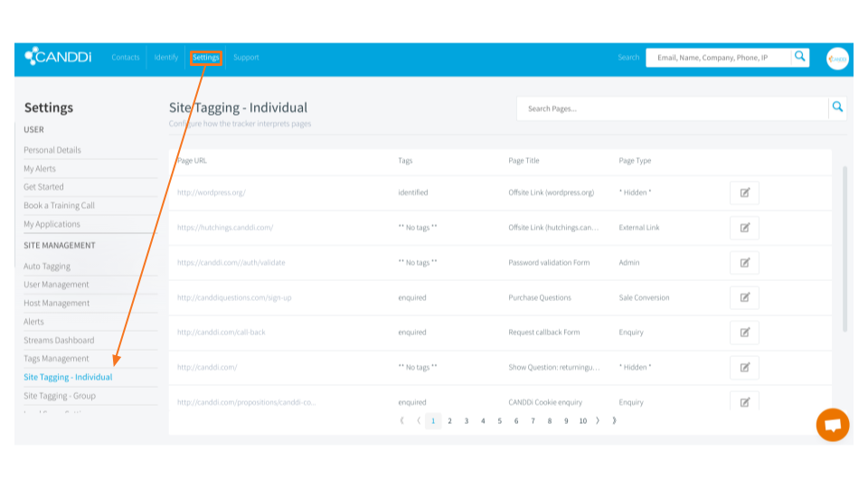This screenshot has width=868, height=488.
Task: Open Book a Training Call
Action: 59,205
